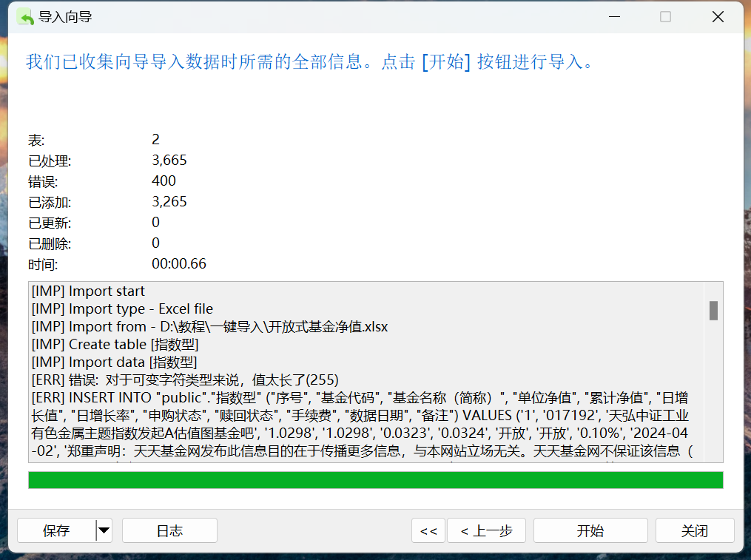Image resolution: width=751 pixels, height=560 pixels.
Task: Click the 错误 count showing 400
Action: pos(164,180)
